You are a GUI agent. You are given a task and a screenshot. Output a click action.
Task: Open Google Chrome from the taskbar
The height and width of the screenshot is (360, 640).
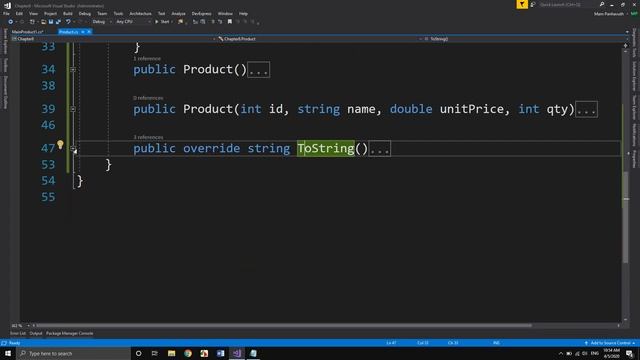click(188, 353)
